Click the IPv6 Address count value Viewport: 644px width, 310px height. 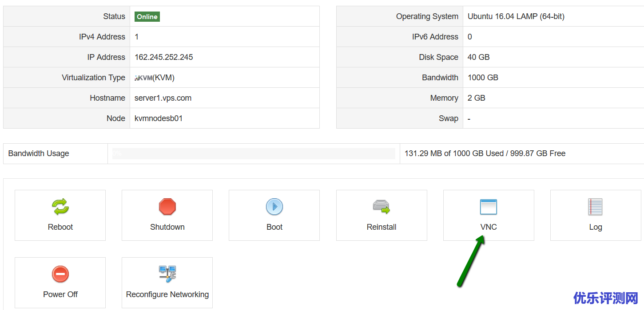(470, 37)
